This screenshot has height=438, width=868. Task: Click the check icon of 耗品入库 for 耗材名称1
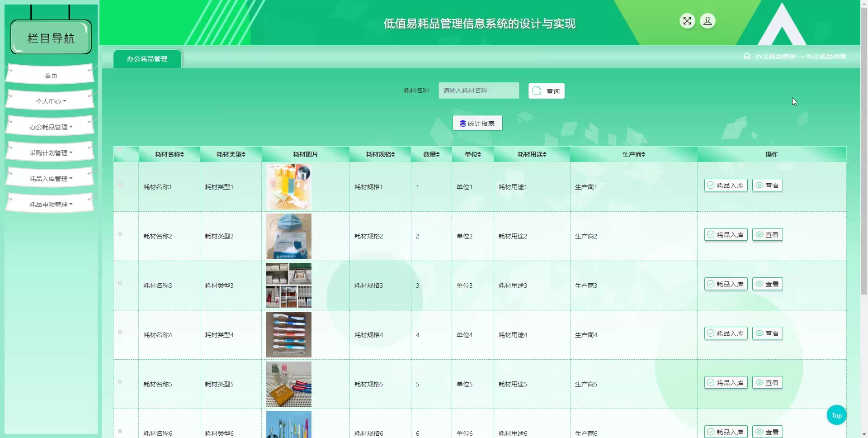coord(711,185)
